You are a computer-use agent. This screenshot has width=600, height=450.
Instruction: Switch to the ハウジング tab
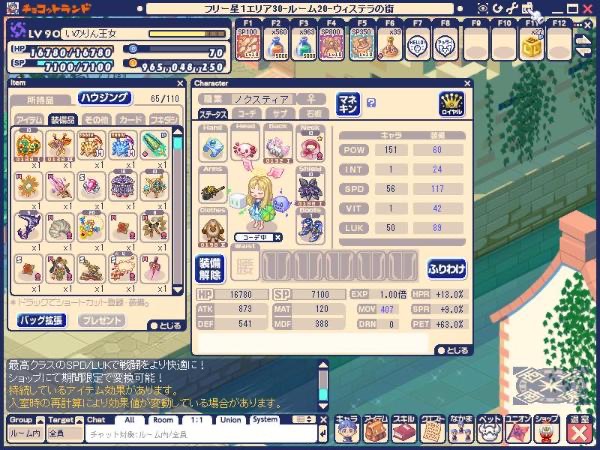click(104, 98)
